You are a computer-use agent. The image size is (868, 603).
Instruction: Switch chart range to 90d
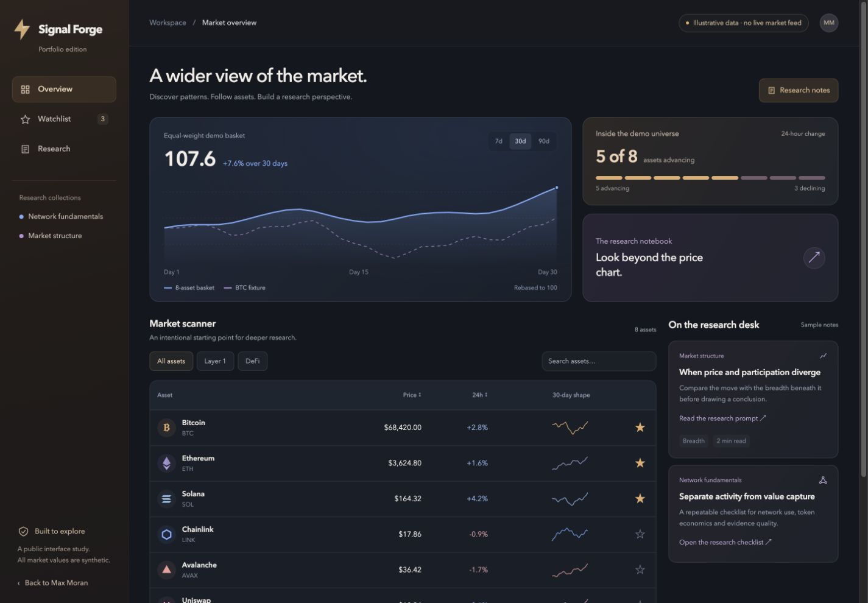[x=544, y=141]
